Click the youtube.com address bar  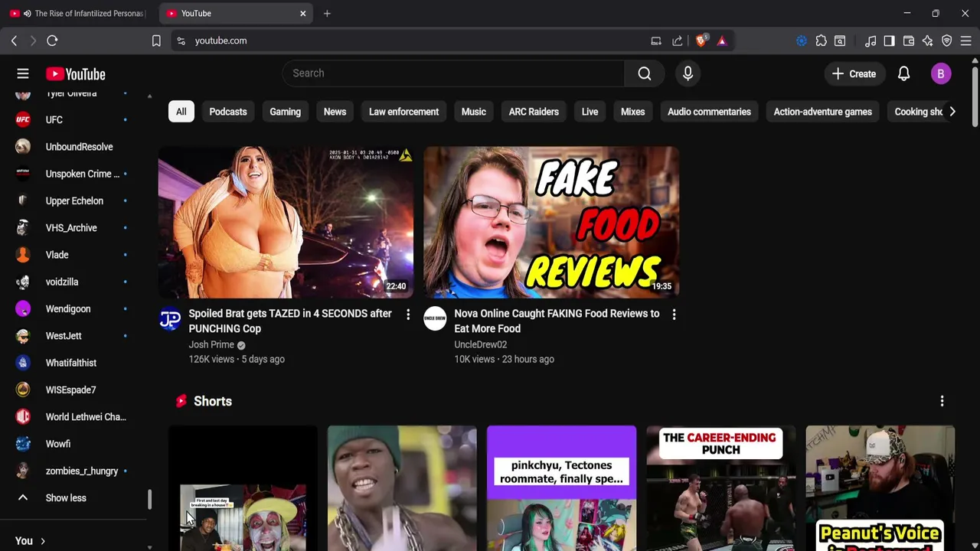(x=413, y=41)
